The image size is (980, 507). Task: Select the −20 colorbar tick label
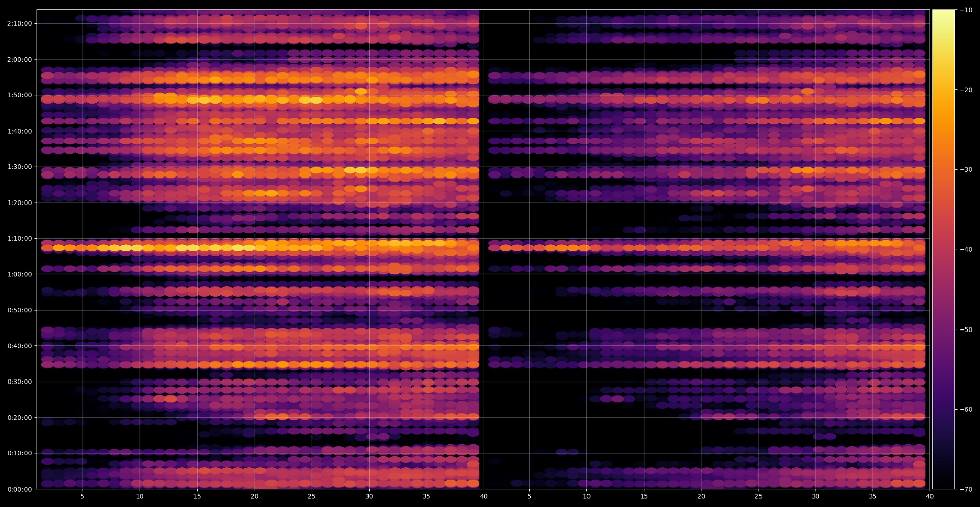coord(966,90)
